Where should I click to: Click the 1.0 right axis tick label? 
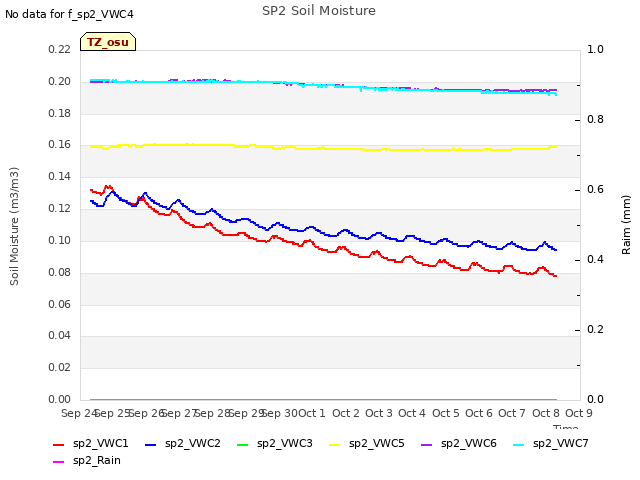pos(595,49)
